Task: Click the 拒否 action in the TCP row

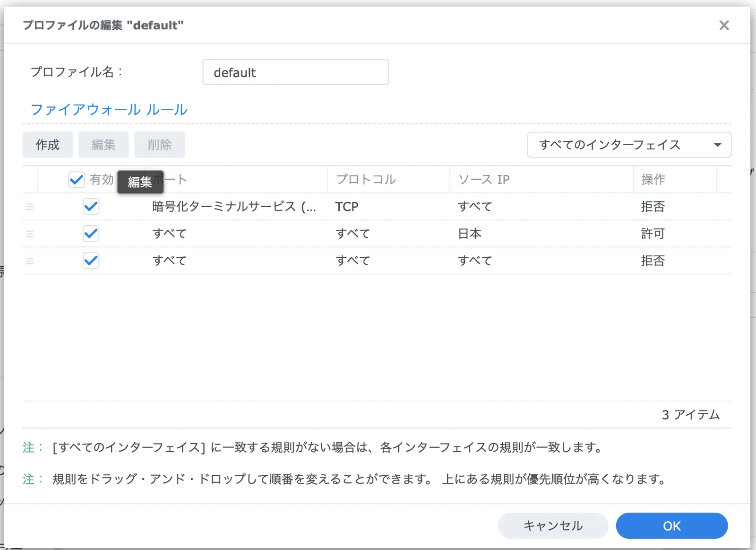Action: click(653, 207)
